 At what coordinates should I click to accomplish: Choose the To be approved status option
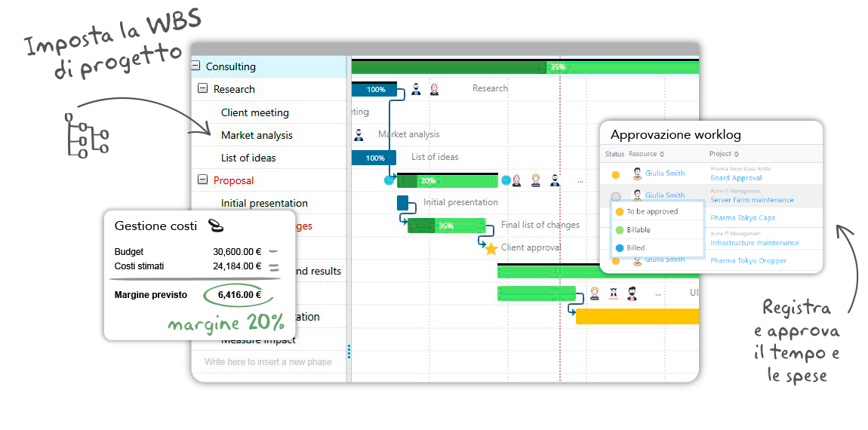click(x=651, y=211)
